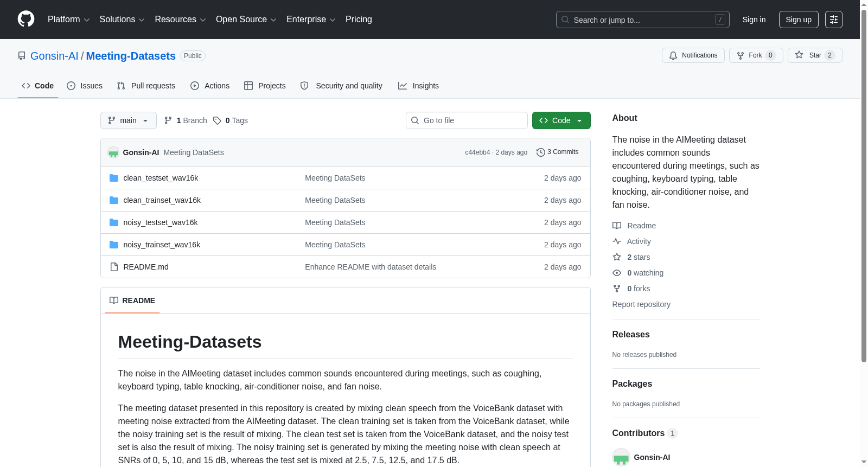The height and width of the screenshot is (467, 868).
Task: Click the star icon to star repository
Action: [799, 55]
